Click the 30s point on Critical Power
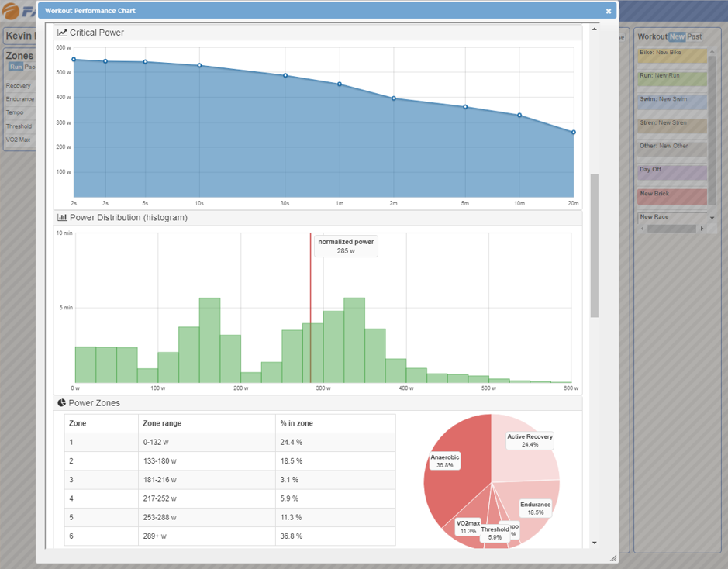The width and height of the screenshot is (728, 569). coord(285,76)
